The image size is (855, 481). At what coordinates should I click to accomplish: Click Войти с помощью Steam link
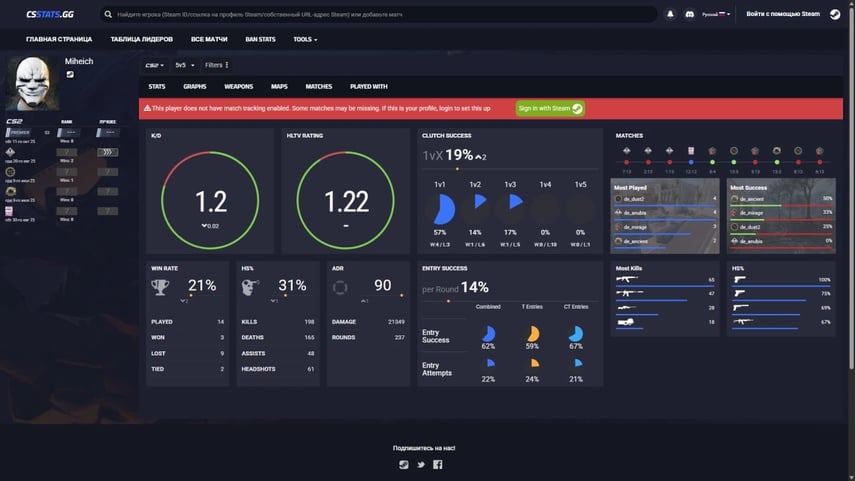pos(783,15)
